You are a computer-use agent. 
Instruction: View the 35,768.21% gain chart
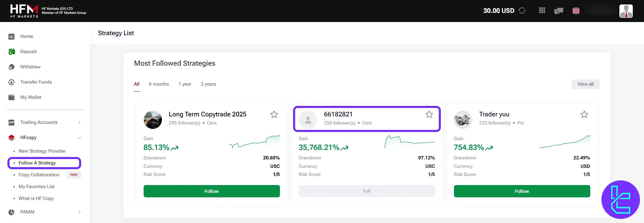point(410,142)
